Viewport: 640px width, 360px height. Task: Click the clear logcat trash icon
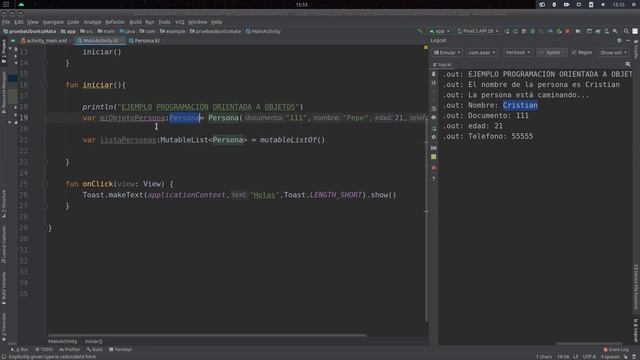click(433, 74)
